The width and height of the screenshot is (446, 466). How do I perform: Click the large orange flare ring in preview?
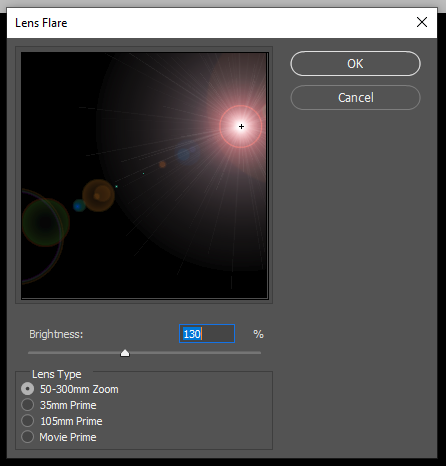pos(98,196)
